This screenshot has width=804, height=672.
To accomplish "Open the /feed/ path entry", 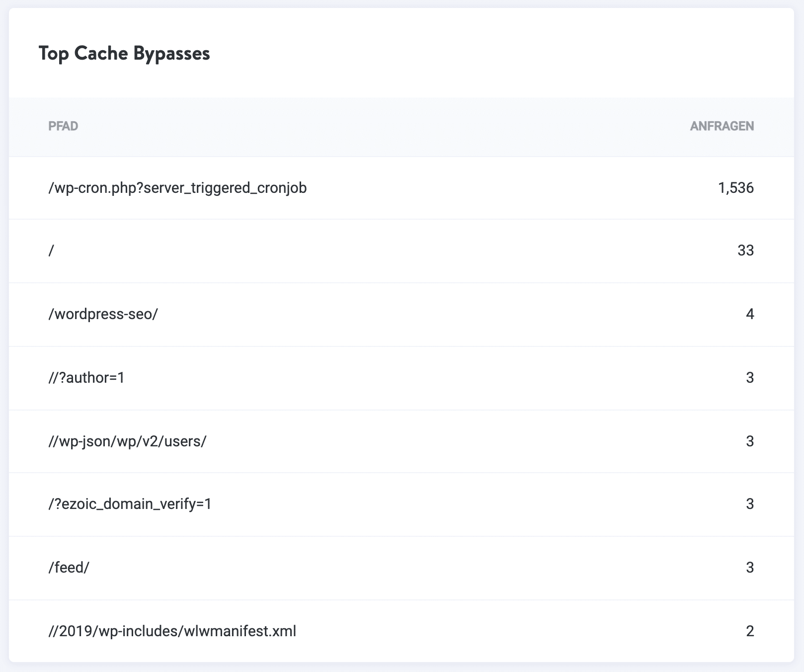I will (x=69, y=568).
